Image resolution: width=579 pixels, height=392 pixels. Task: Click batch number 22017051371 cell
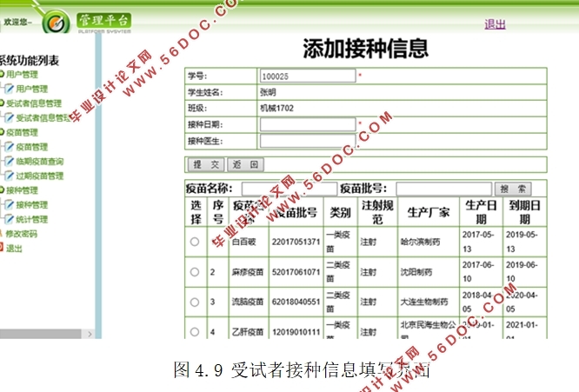[x=296, y=242]
